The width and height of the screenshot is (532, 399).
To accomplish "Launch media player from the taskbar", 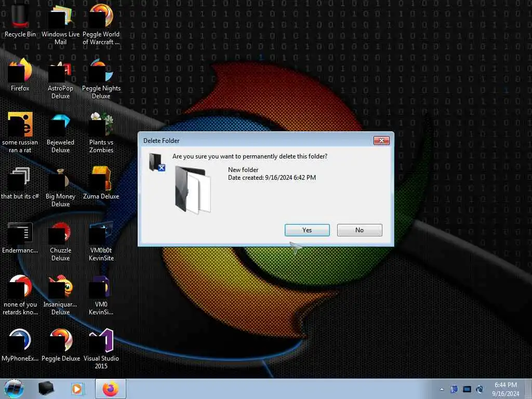I will (x=77, y=389).
